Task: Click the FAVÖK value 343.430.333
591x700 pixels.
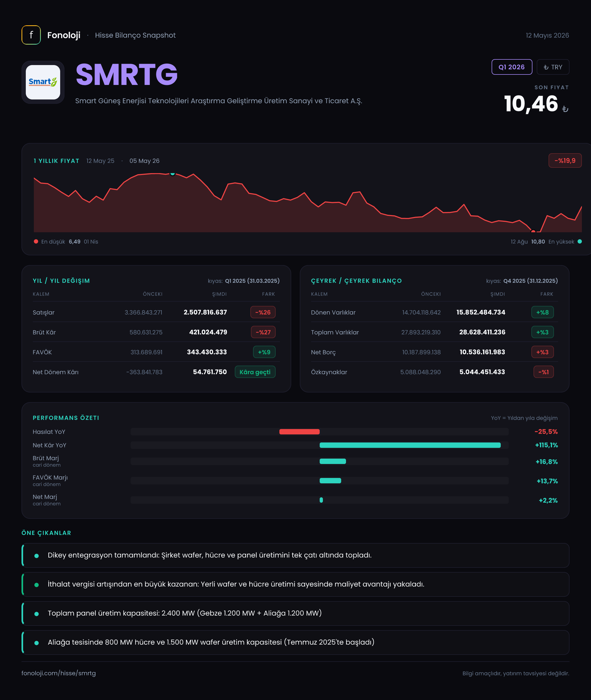Action: point(207,352)
